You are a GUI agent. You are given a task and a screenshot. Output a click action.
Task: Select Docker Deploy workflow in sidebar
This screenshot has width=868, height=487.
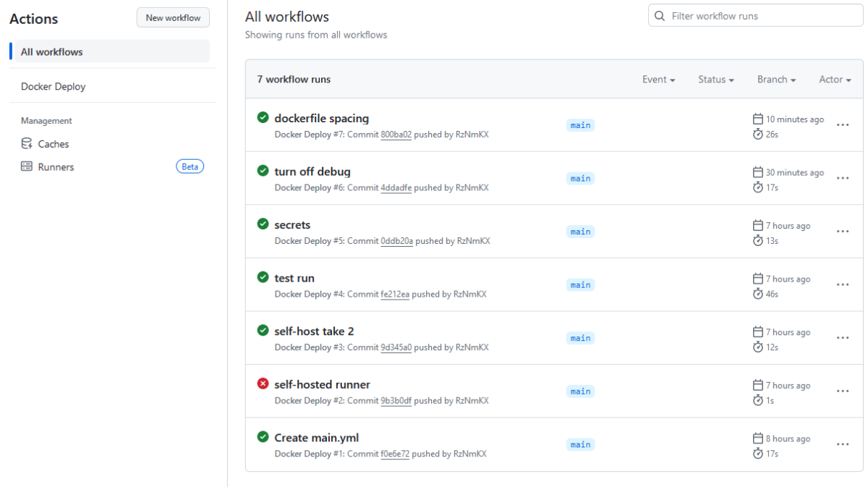54,86
